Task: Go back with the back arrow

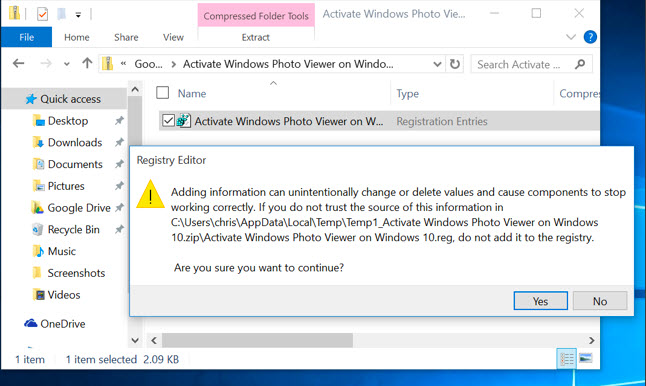Action: pos(19,63)
